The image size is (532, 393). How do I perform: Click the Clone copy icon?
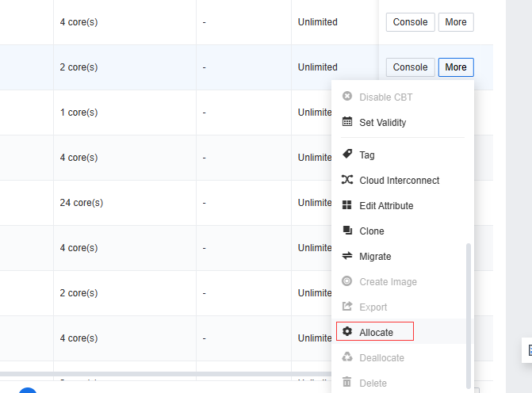(346, 231)
